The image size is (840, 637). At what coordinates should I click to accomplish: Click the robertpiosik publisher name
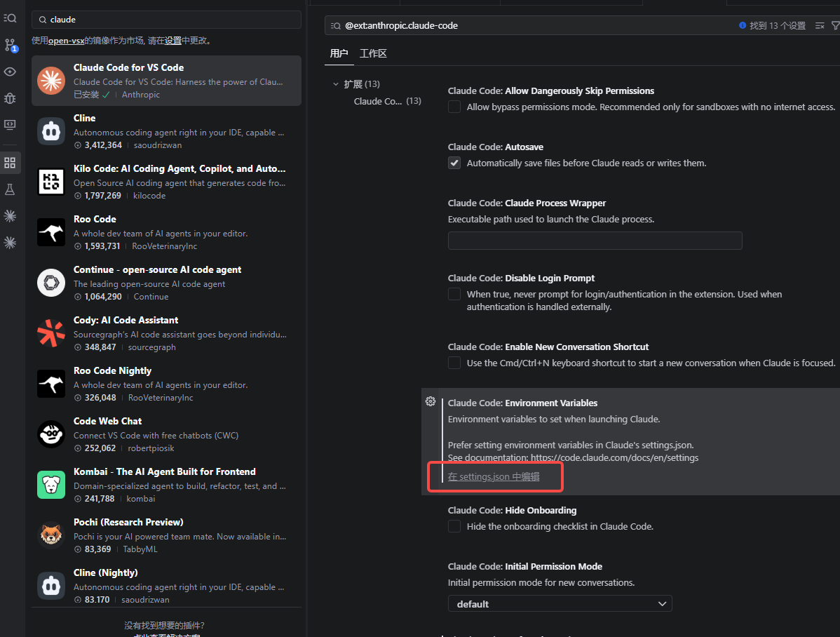coord(151,448)
